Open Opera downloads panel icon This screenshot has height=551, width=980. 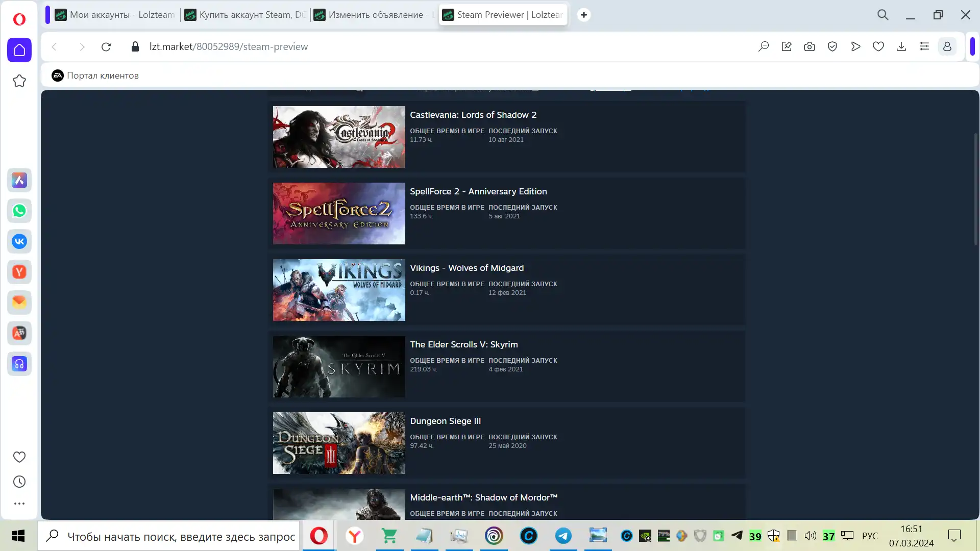point(901,46)
